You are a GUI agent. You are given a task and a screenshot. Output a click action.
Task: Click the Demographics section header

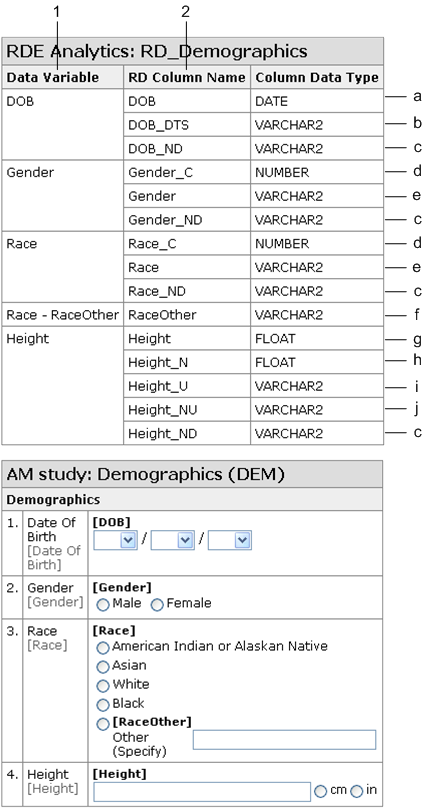click(x=53, y=499)
